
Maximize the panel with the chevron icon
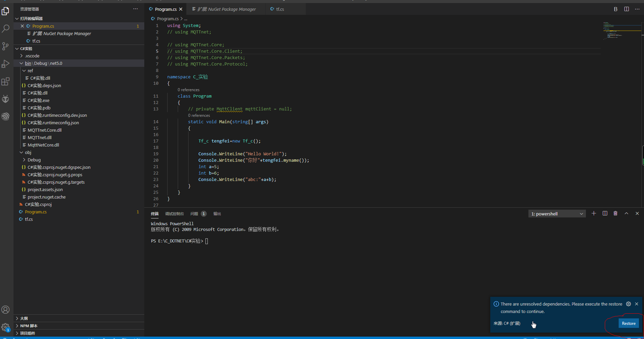click(x=626, y=213)
